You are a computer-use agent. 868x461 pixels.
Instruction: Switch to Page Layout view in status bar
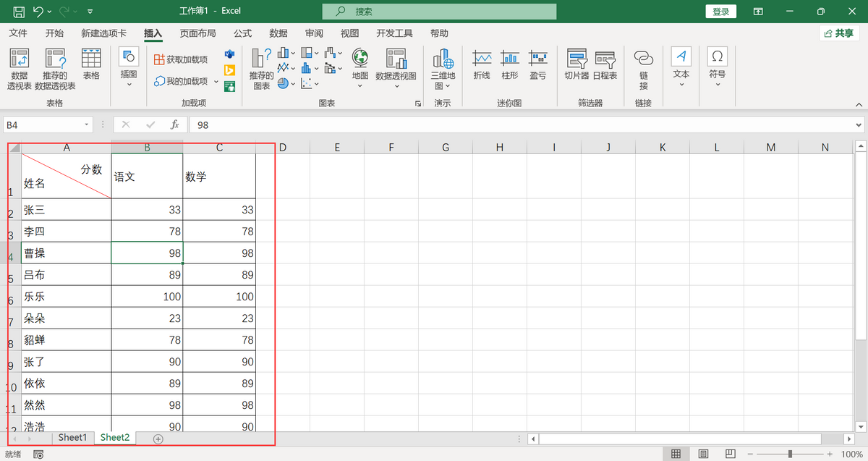[702, 454]
